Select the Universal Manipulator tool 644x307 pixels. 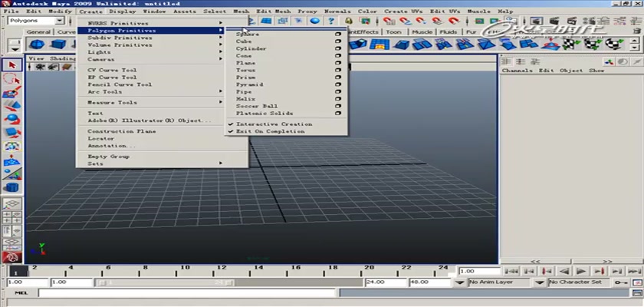12,147
